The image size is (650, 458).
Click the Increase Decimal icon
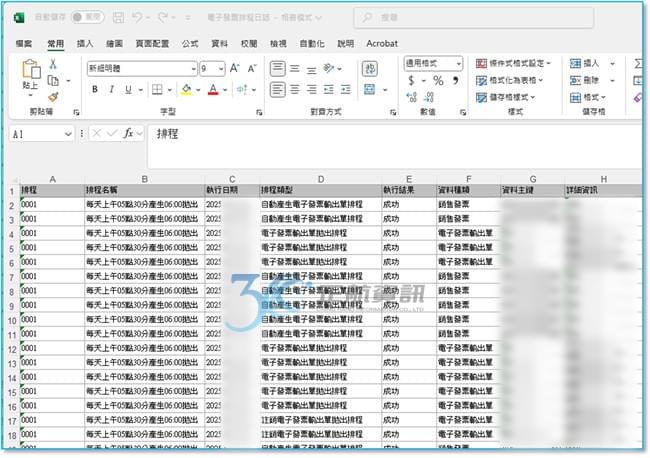point(412,97)
